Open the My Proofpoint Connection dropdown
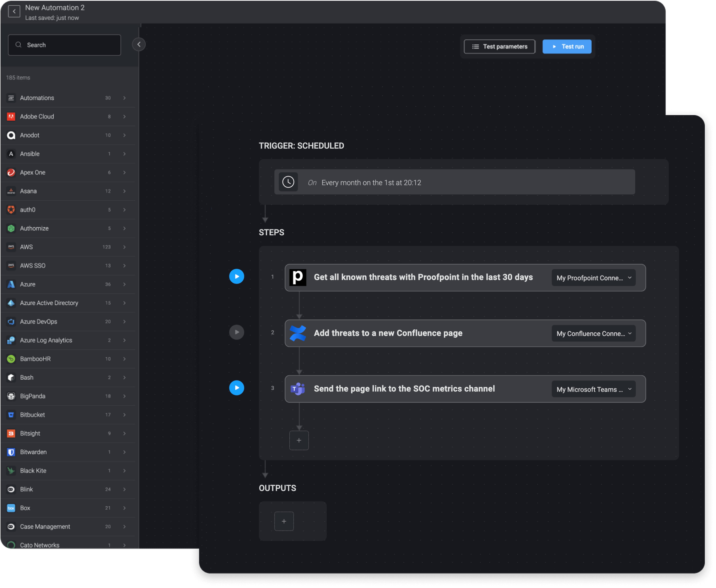716x588 pixels. pos(593,278)
